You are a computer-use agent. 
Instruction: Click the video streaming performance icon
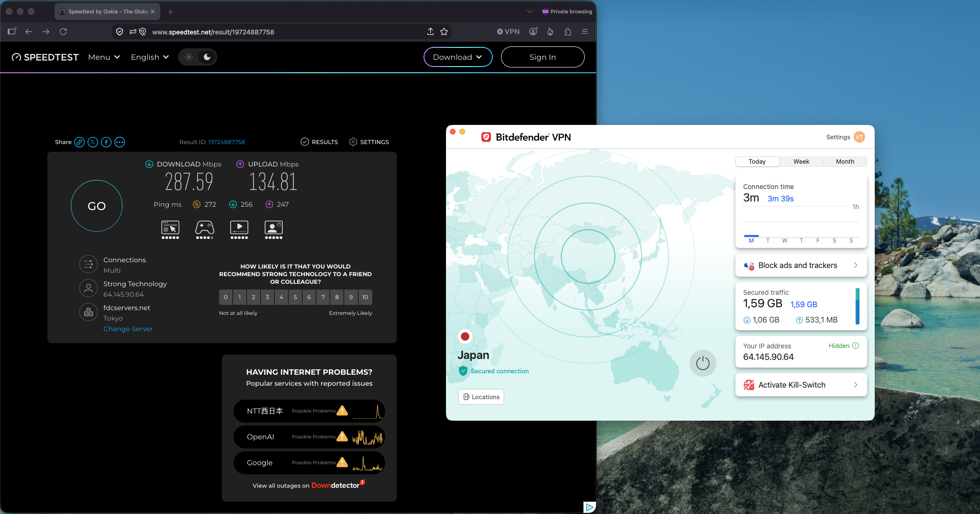[239, 230]
